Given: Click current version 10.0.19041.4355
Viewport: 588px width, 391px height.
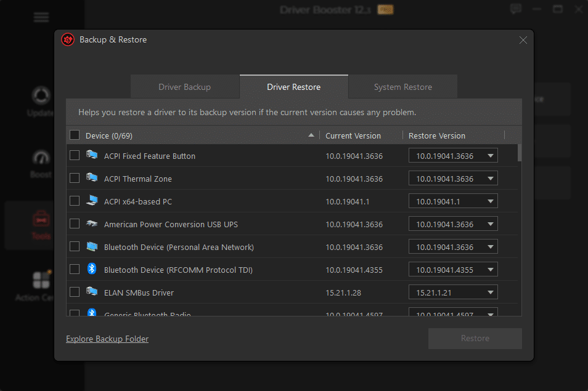Looking at the screenshot, I should (x=354, y=270).
